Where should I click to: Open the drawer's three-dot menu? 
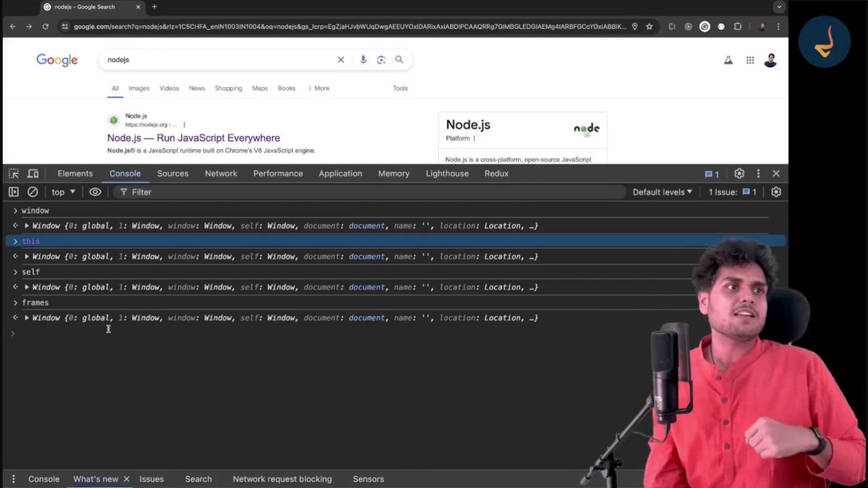pyautogui.click(x=13, y=479)
